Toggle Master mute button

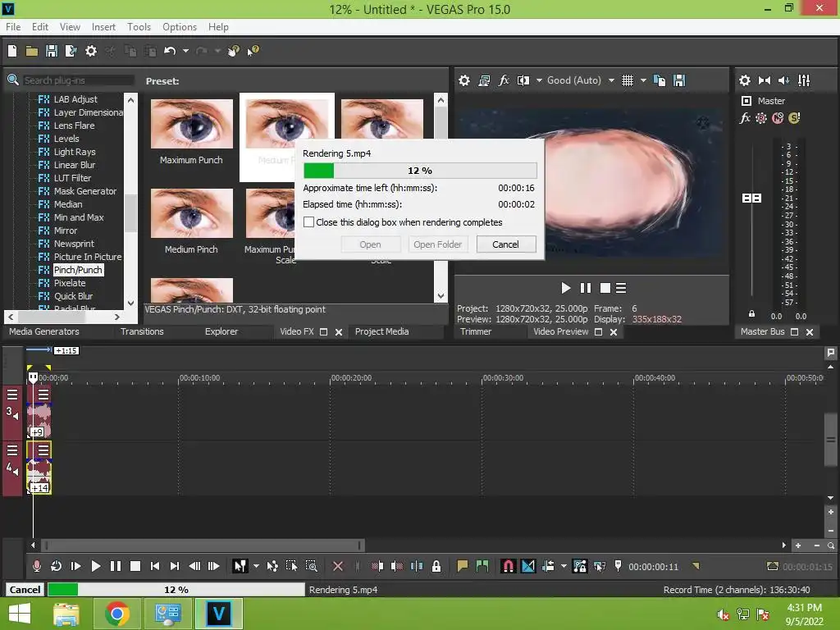click(x=778, y=118)
